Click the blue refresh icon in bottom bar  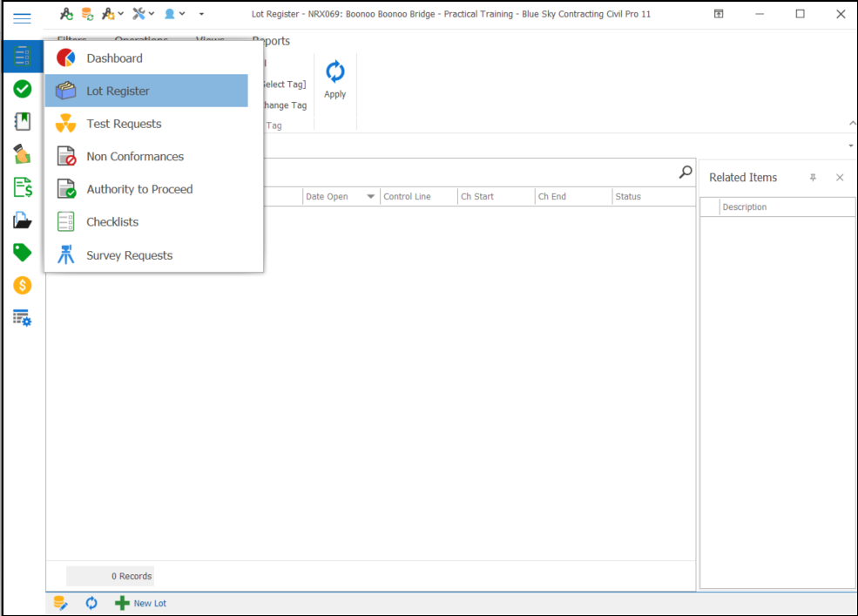point(91,604)
